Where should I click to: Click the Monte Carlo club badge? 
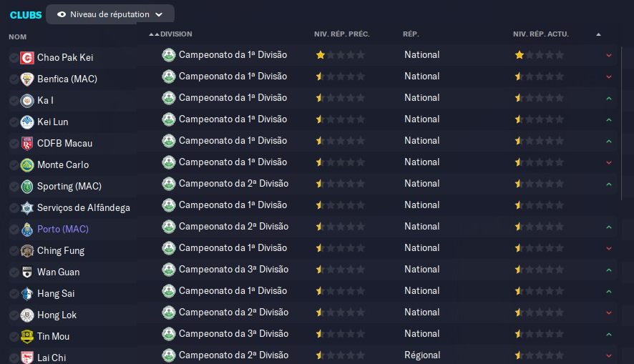click(27, 165)
